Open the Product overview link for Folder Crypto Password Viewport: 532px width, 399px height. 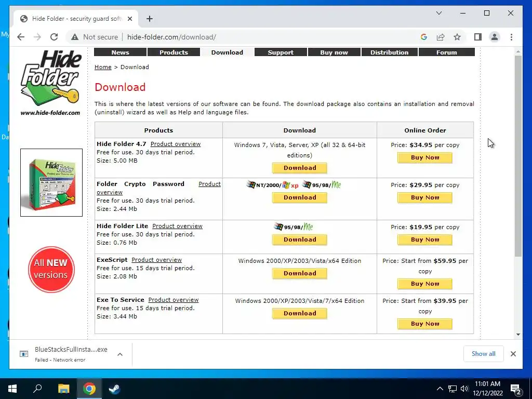(209, 184)
